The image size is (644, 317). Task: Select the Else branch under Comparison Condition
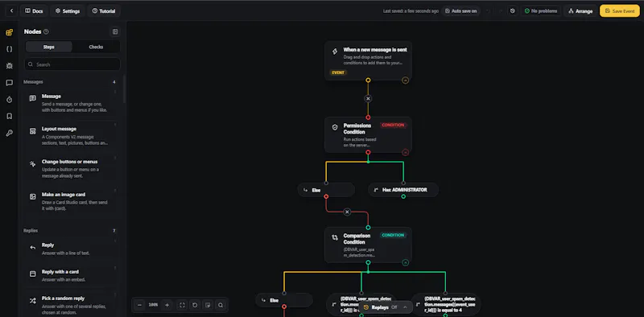[284, 300]
